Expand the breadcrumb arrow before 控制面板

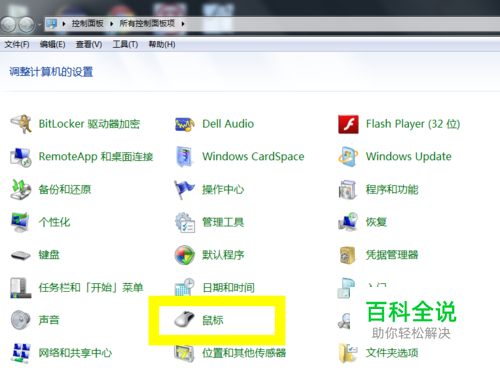click(64, 24)
